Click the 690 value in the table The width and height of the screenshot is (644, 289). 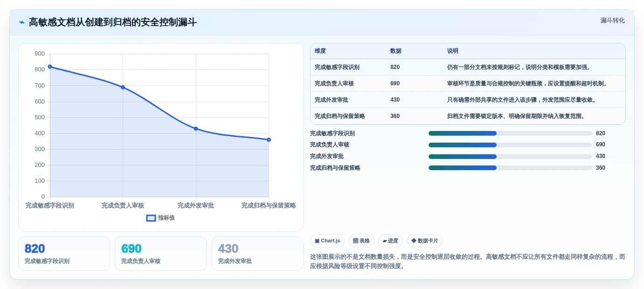coord(395,84)
